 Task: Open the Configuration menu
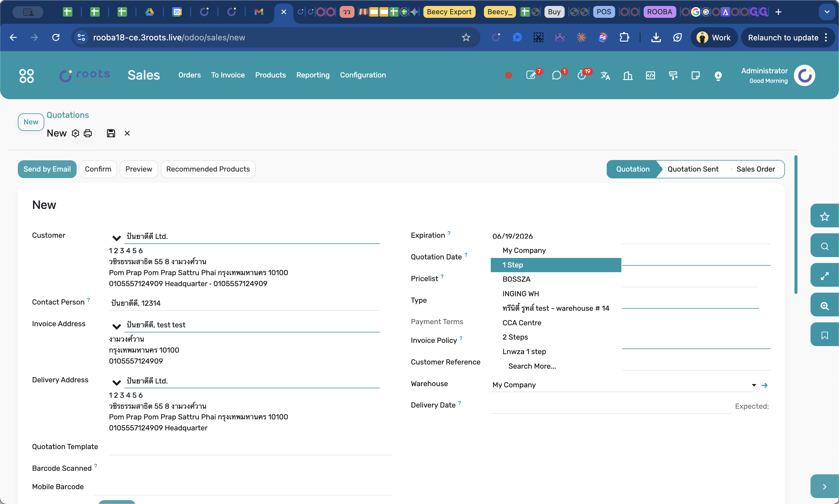coord(363,75)
